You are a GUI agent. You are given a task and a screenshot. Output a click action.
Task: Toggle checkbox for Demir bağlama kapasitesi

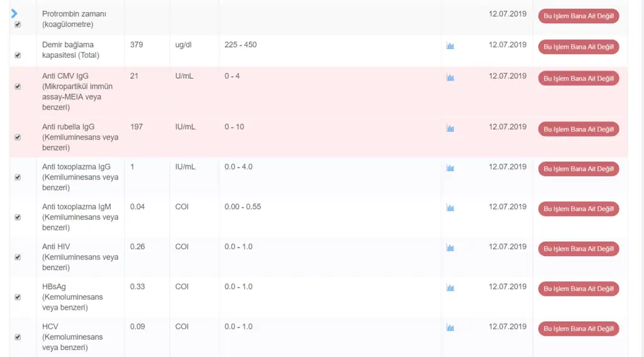click(18, 55)
